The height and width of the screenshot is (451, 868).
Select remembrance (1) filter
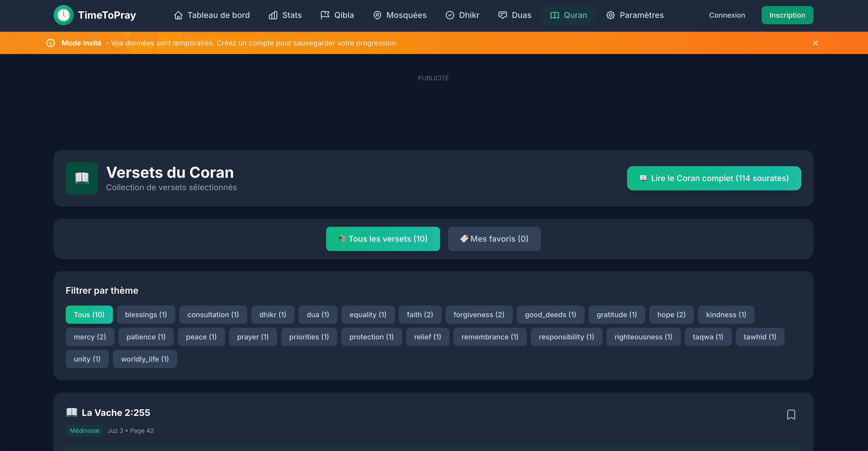click(x=490, y=337)
